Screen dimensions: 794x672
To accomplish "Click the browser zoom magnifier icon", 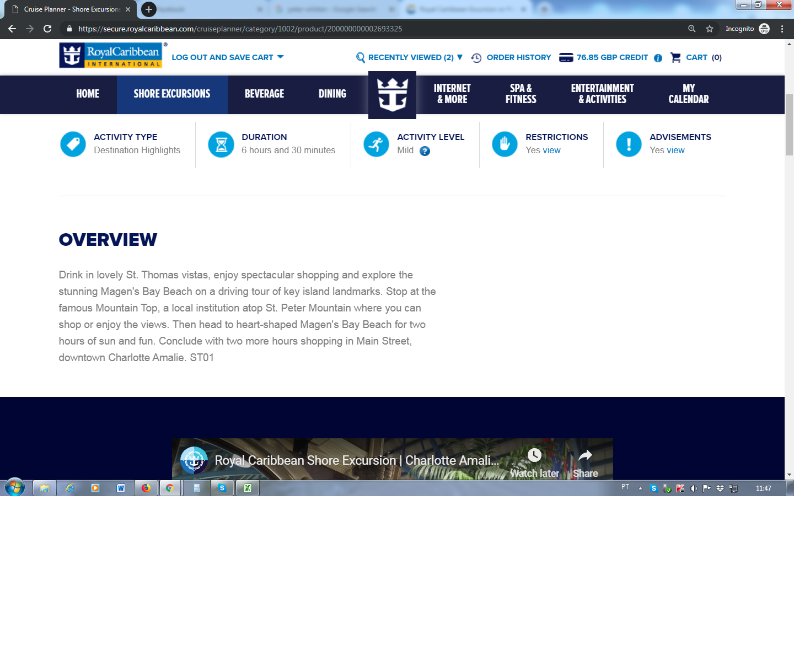I will pos(691,29).
